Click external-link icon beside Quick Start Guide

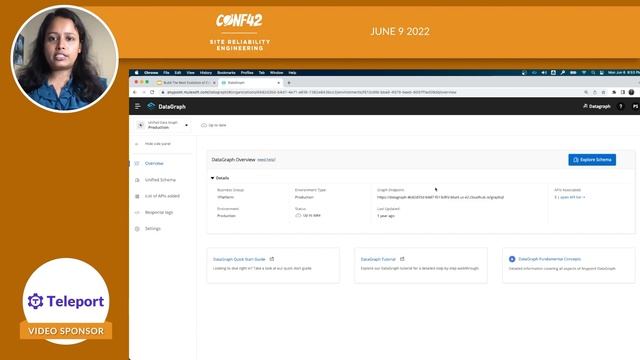(272, 259)
